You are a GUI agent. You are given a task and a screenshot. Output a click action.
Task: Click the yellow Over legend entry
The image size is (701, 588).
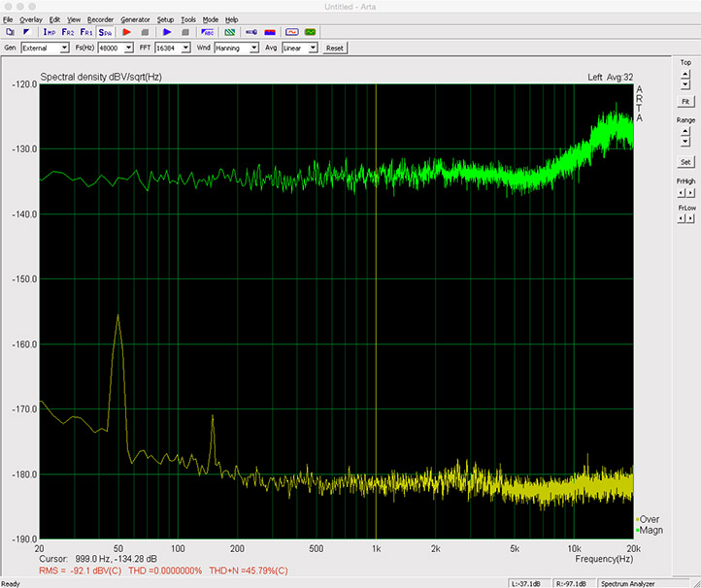coord(648,519)
